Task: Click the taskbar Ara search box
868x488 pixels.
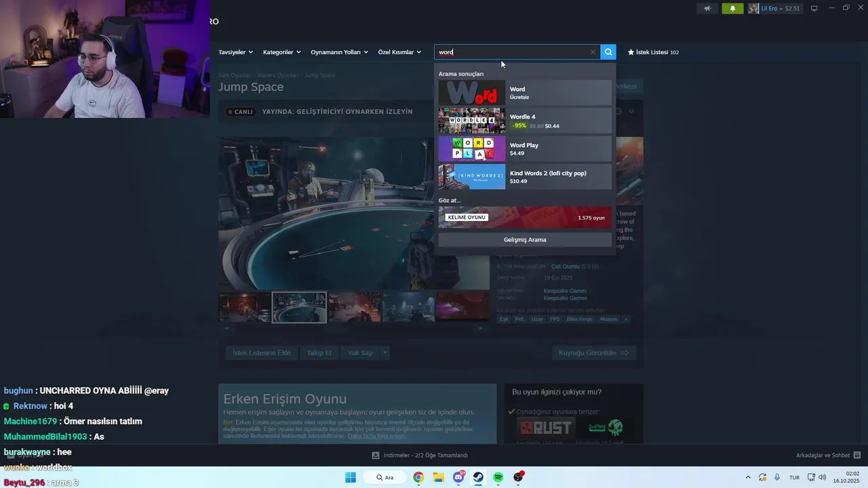Action: coord(385,477)
